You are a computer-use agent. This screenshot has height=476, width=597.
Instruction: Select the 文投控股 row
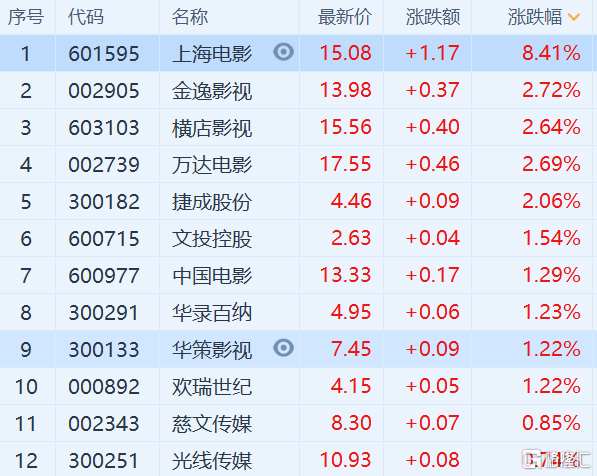296,238
